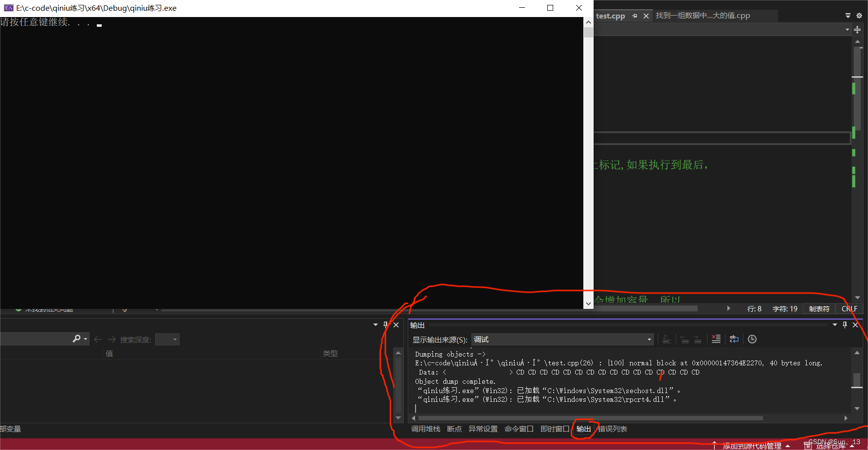This screenshot has width=868, height=450.
Task: Click the variables list scroll up arrow
Action: click(x=398, y=353)
